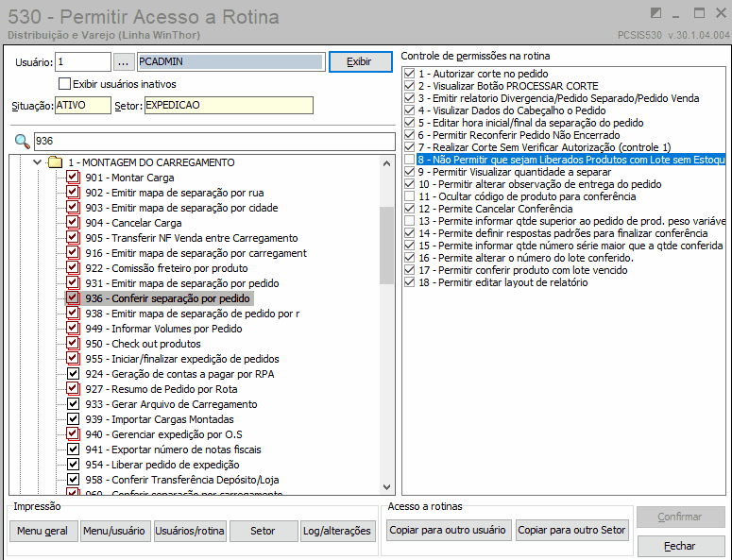Screen dimensions: 732x560
Task: Click tree scrollbar up arrow
Action: (386, 163)
